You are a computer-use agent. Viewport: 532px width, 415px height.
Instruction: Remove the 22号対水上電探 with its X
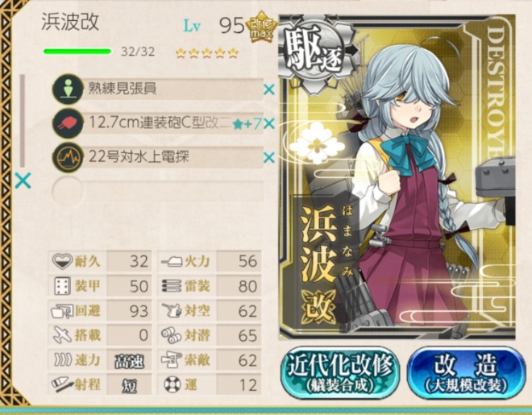point(269,158)
